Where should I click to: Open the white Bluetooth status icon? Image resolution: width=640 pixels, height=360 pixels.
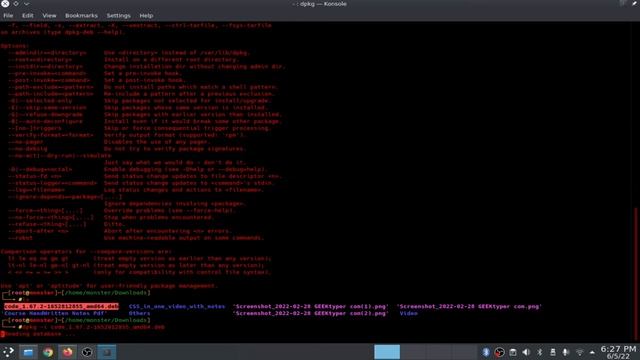click(540, 352)
